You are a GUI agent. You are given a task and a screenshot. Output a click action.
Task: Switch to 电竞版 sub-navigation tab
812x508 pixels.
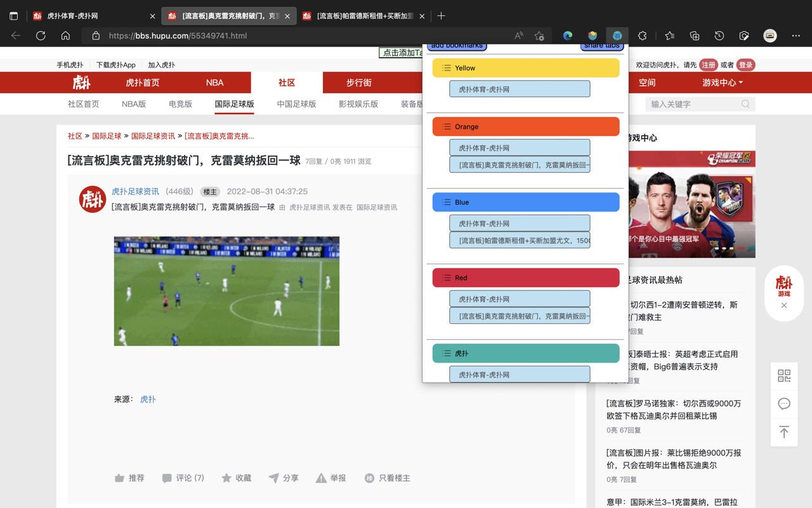[x=180, y=104]
